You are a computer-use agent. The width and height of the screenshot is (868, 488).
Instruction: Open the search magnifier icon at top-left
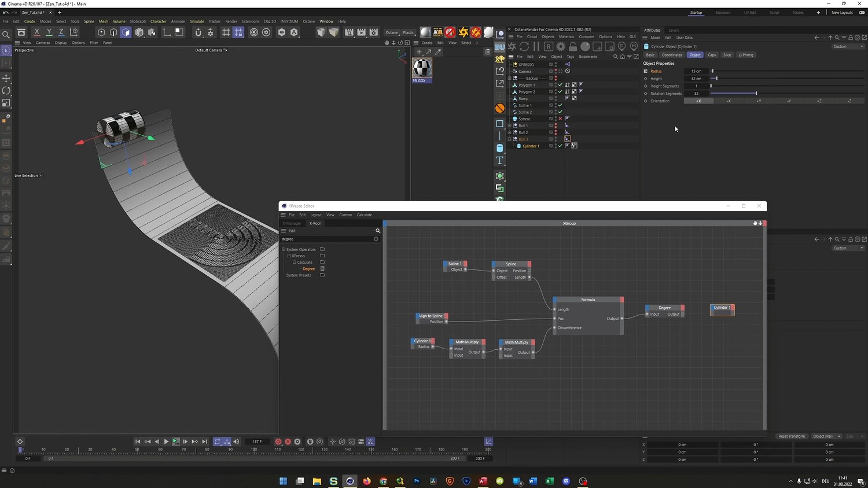coord(6,35)
